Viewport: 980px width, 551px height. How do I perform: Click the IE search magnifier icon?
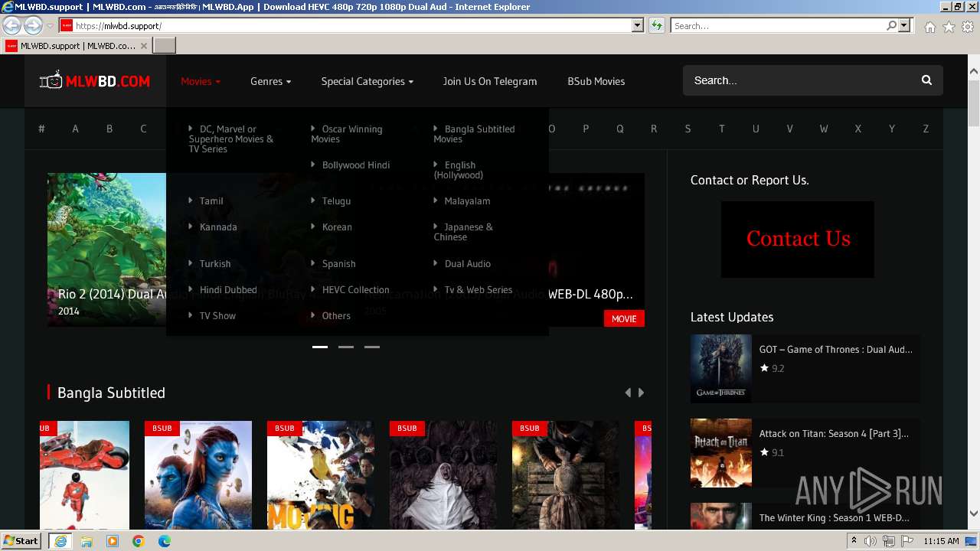891,26
